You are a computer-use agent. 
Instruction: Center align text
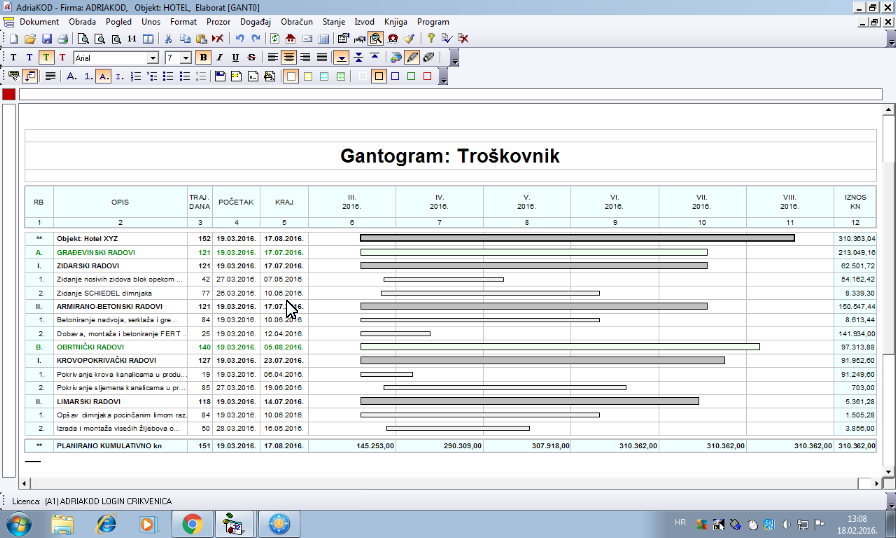pos(289,58)
